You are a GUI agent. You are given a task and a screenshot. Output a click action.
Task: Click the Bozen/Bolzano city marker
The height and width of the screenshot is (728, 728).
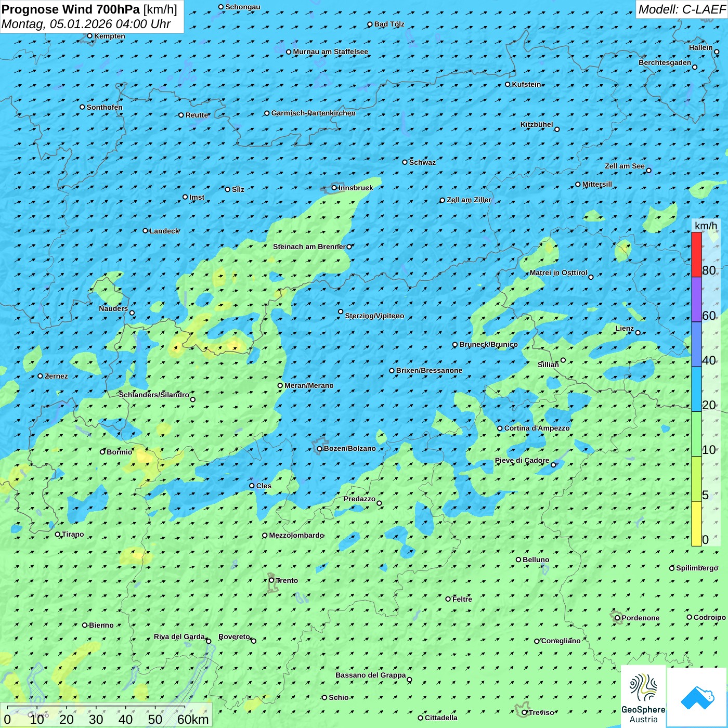tap(319, 448)
